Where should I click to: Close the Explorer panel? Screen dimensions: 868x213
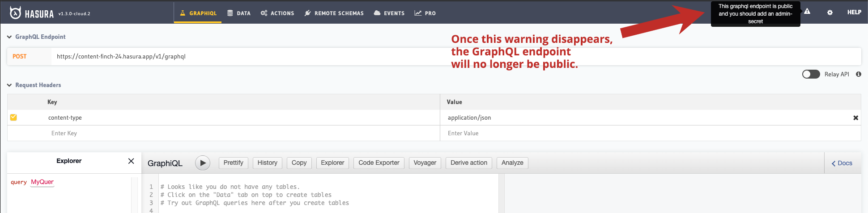click(131, 161)
